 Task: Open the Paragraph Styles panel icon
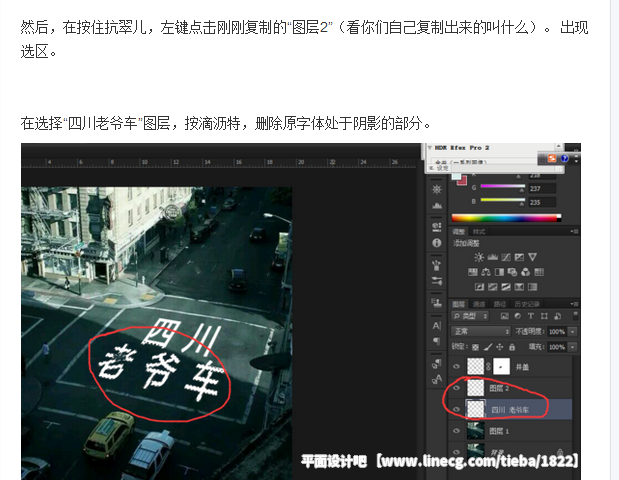(437, 363)
